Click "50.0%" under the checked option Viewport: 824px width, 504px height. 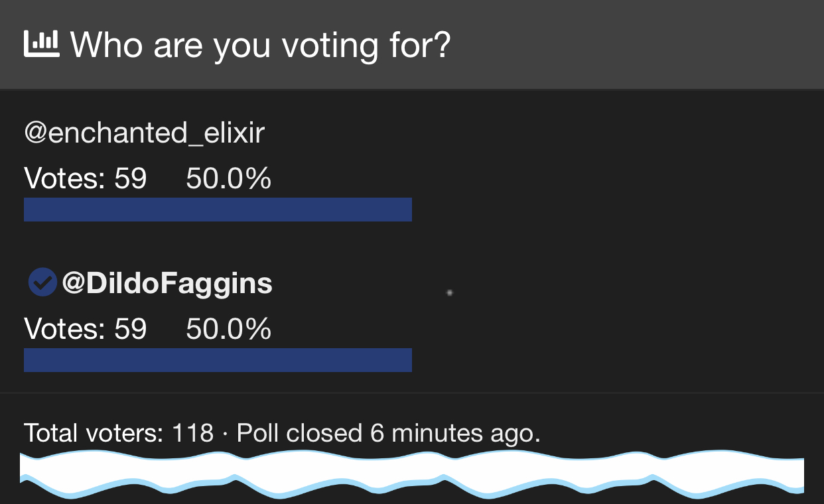tap(229, 329)
